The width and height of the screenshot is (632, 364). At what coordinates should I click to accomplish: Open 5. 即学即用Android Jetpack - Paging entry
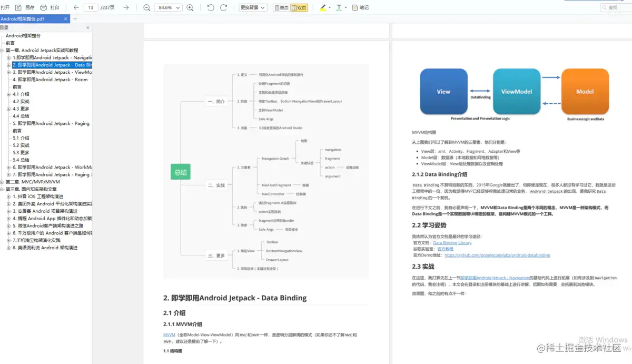click(x=51, y=123)
